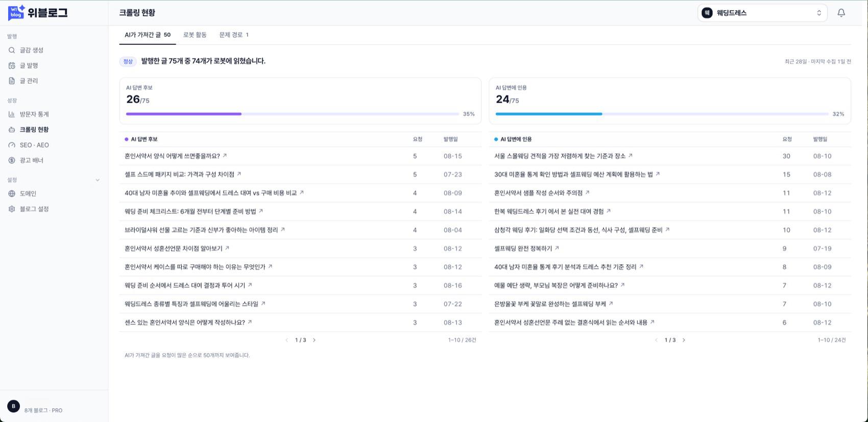Click the 방문자 통계 bar chart icon
868x422 pixels.
[12, 114]
